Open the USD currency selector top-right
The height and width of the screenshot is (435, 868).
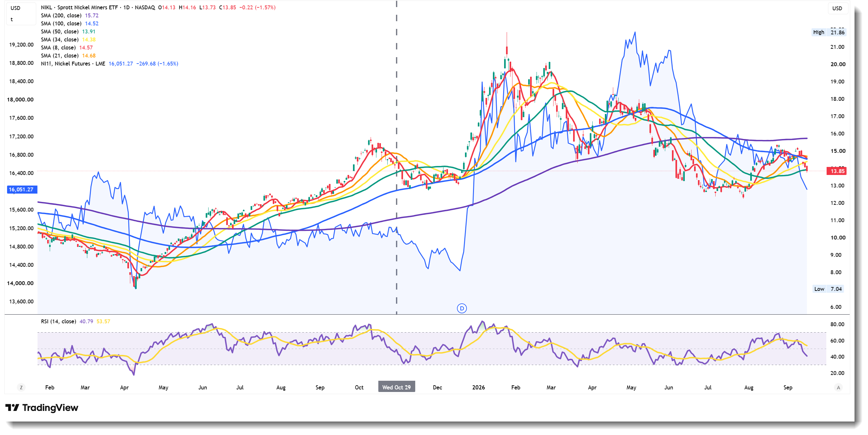pyautogui.click(x=837, y=8)
